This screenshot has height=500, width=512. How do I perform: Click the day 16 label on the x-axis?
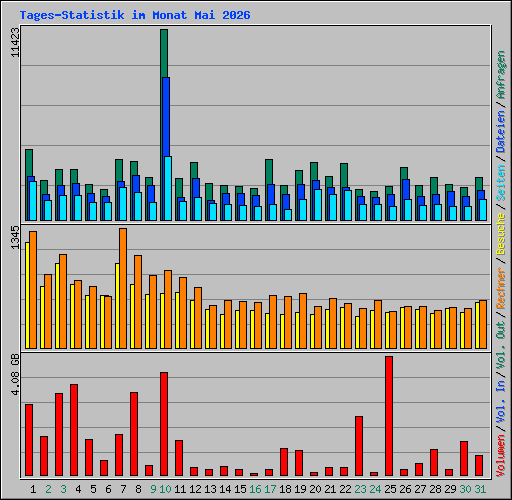pyautogui.click(x=255, y=489)
